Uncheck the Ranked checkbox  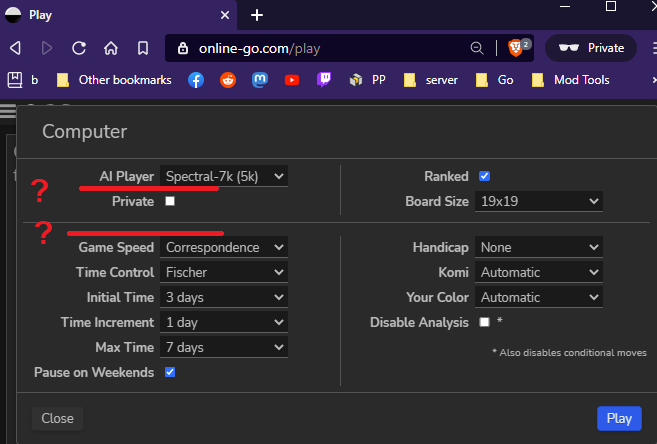coord(484,176)
